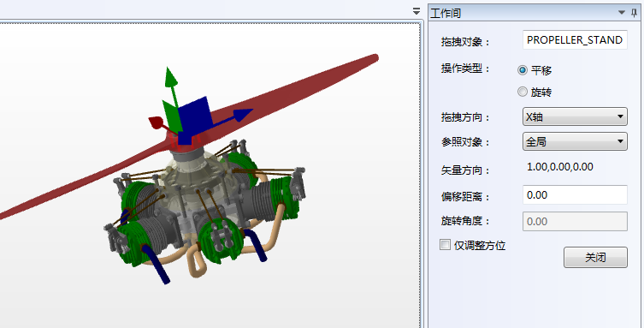This screenshot has height=328, width=644.
Task: Pin the 工作间 panel with the pushpin icon
Action: 634,13
